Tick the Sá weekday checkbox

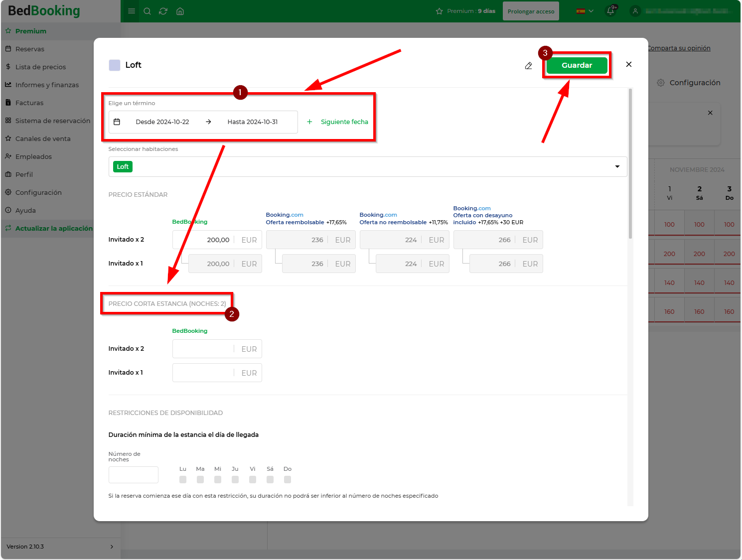click(x=270, y=479)
